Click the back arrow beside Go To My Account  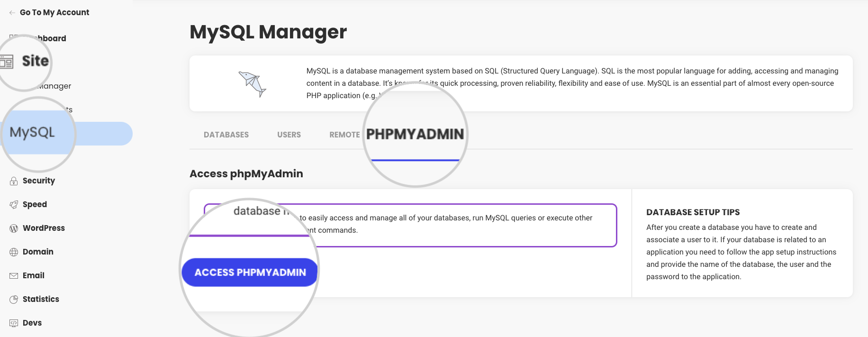pos(12,13)
